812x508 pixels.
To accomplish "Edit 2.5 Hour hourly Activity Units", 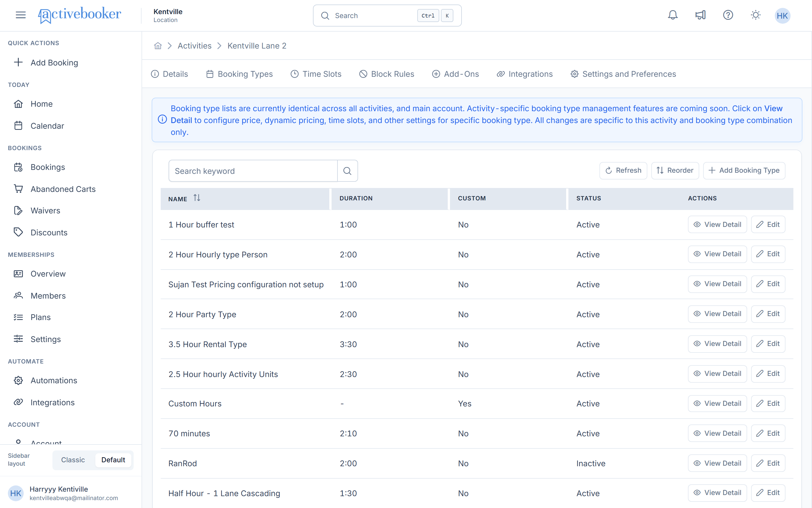I will pyautogui.click(x=768, y=374).
